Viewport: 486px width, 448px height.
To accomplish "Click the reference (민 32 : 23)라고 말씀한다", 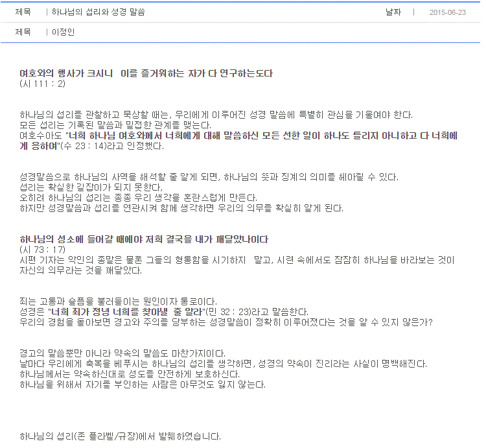I will pos(257,312).
